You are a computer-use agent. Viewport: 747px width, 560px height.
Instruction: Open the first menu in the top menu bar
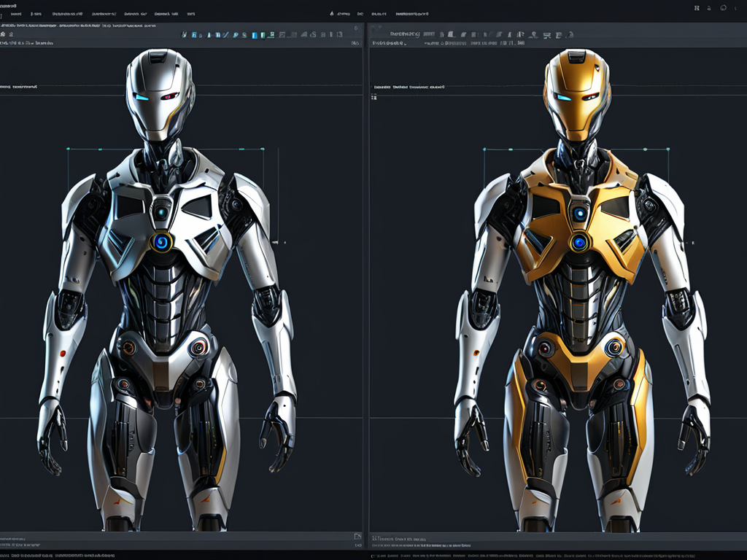[x=15, y=13]
